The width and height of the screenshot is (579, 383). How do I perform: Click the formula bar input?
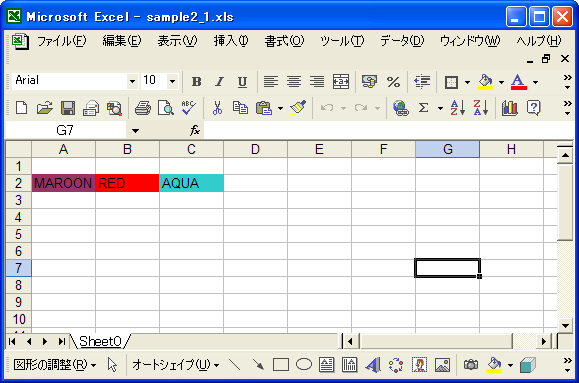(x=388, y=130)
